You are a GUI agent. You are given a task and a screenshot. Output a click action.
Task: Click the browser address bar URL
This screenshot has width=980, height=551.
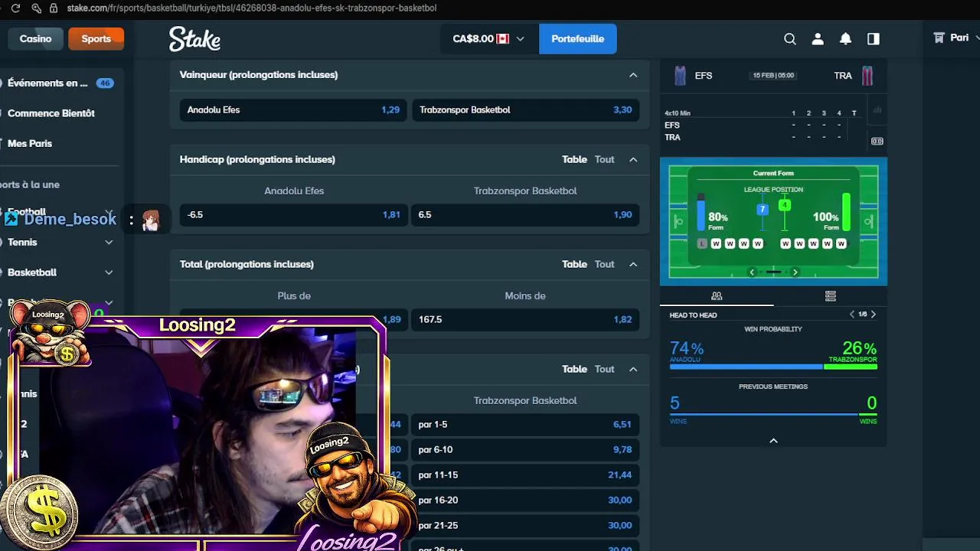[252, 8]
